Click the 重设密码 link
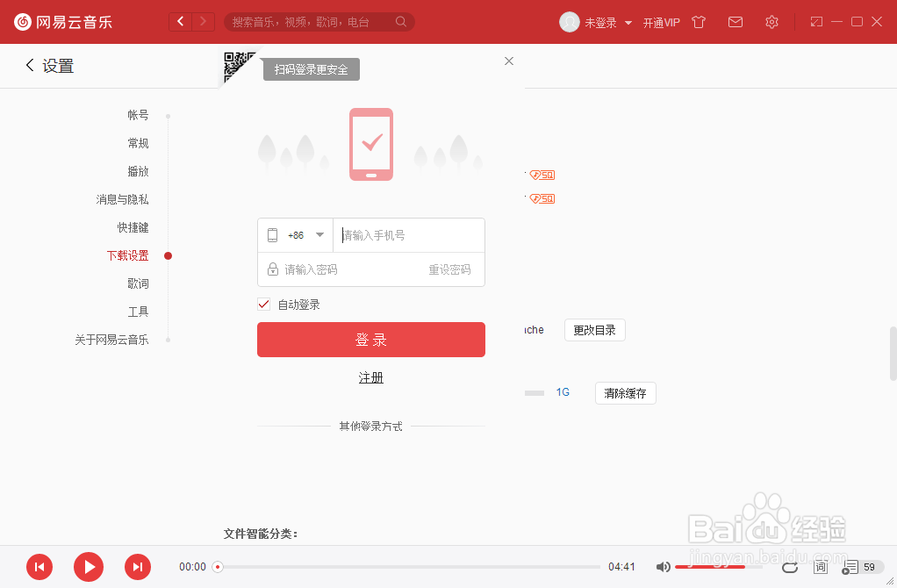This screenshot has width=897, height=588. (x=449, y=269)
